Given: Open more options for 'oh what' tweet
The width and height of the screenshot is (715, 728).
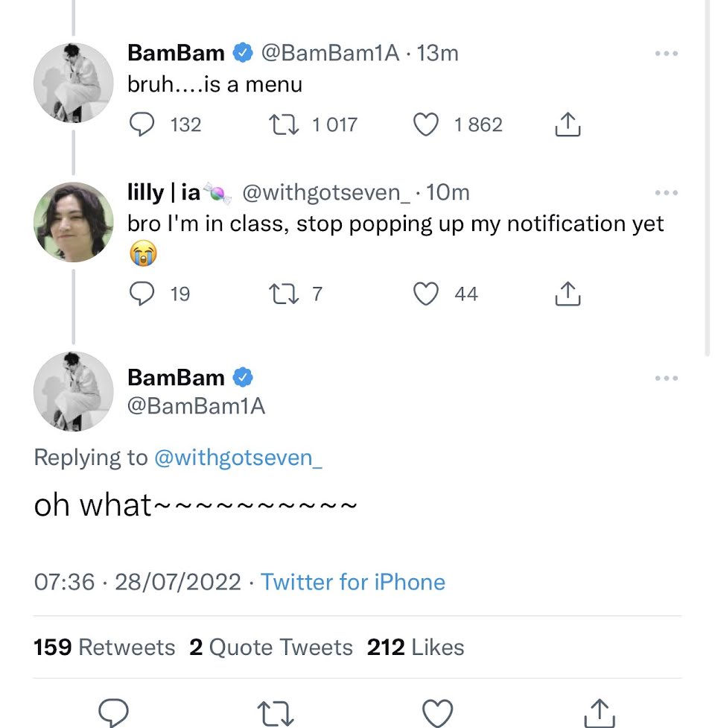Looking at the screenshot, I should coord(667,378).
